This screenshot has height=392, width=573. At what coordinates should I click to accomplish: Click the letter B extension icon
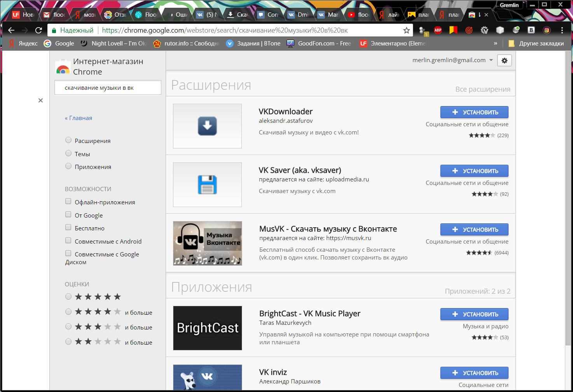tap(531, 30)
